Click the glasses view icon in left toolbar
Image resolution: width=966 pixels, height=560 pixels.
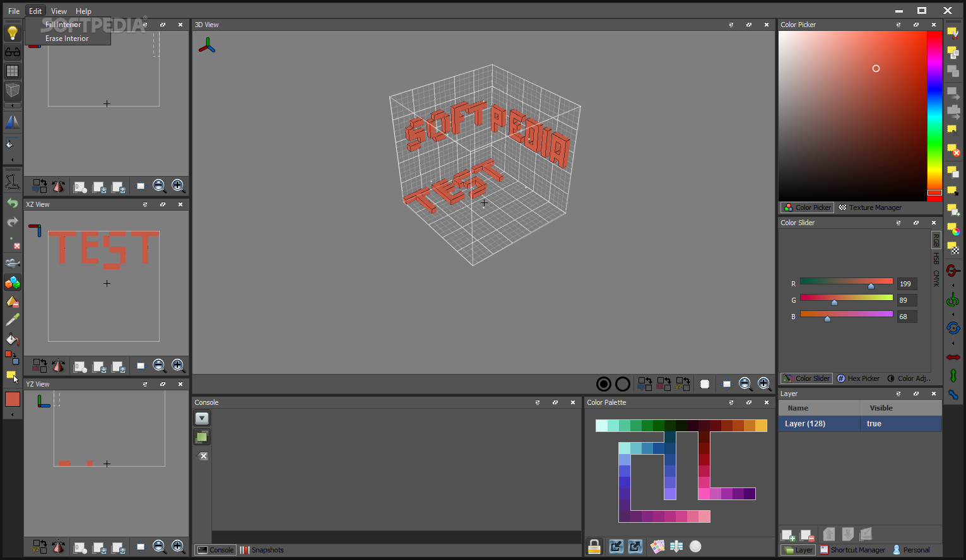coord(13,52)
